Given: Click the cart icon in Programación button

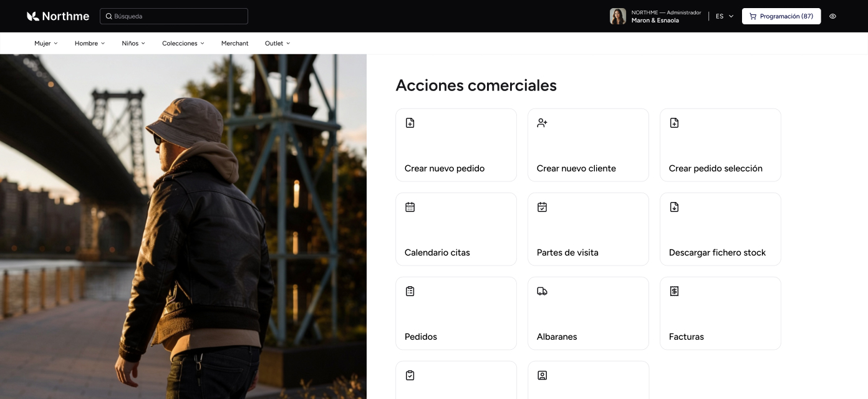Looking at the screenshot, I should [753, 16].
